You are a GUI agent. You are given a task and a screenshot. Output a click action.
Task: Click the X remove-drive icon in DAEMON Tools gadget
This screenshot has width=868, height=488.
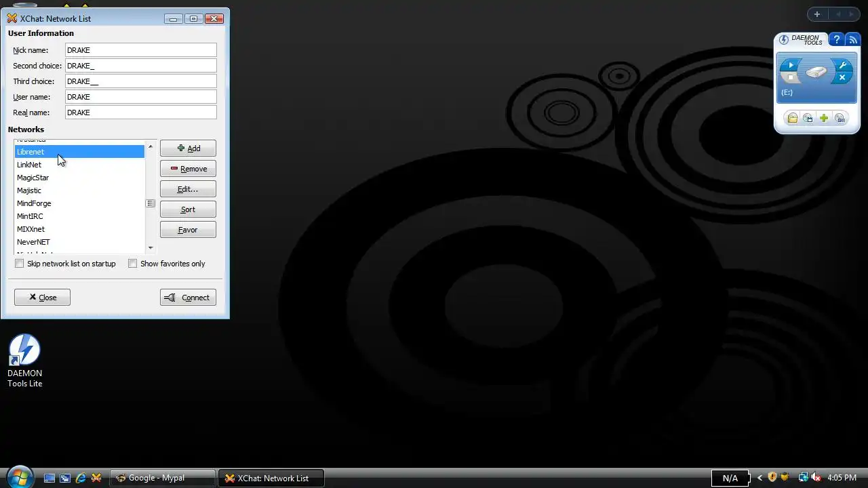click(x=842, y=77)
